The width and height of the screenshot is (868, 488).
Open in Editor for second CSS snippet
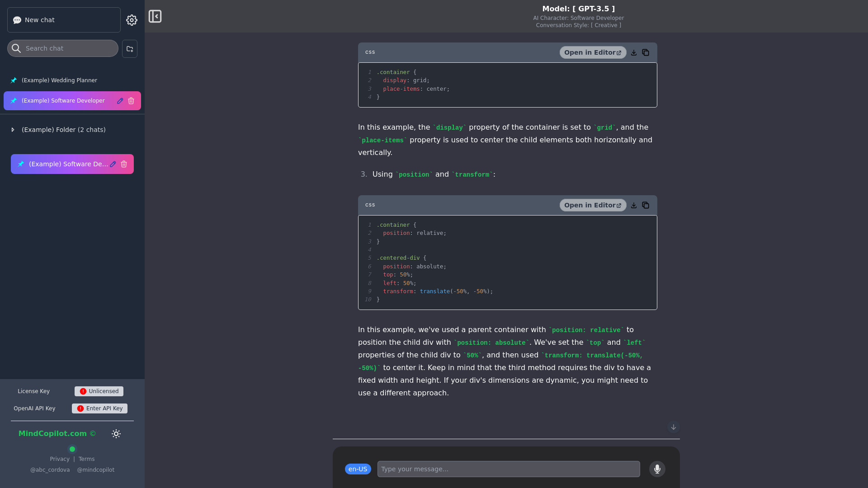[593, 205]
